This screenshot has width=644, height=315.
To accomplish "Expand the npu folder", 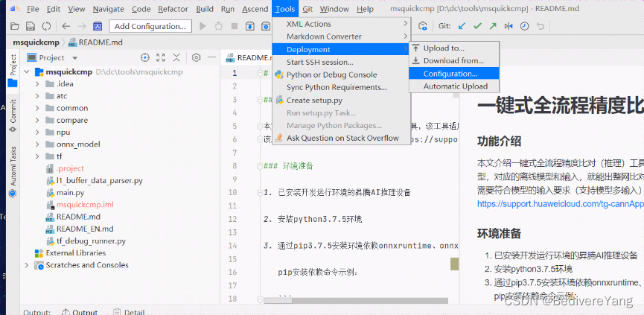I will click(x=37, y=133).
